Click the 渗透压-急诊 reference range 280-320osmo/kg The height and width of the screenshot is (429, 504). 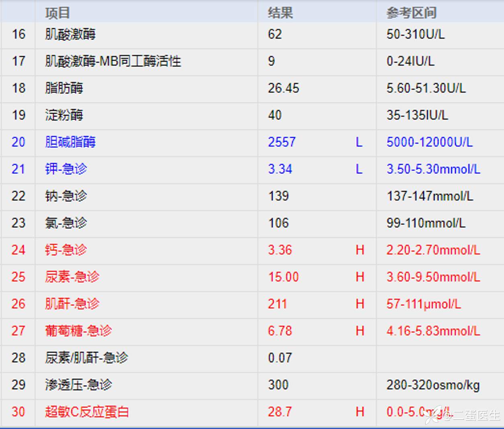[x=433, y=385]
